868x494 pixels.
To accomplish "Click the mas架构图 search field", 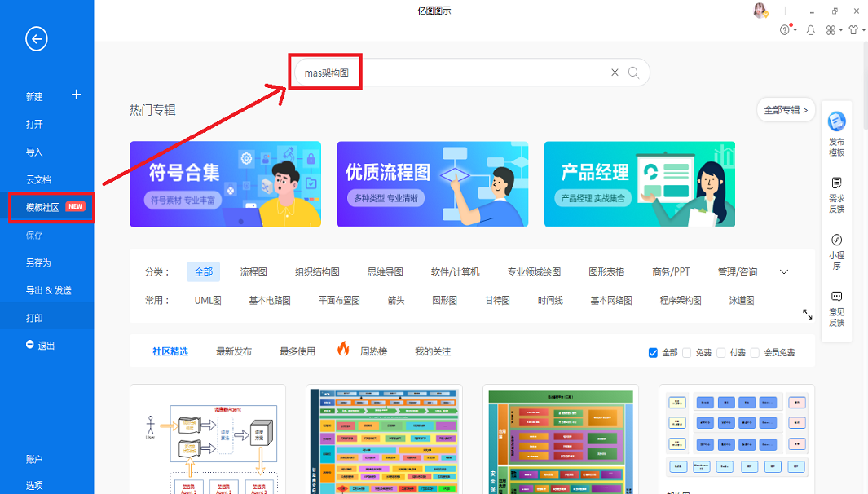I will pos(472,73).
